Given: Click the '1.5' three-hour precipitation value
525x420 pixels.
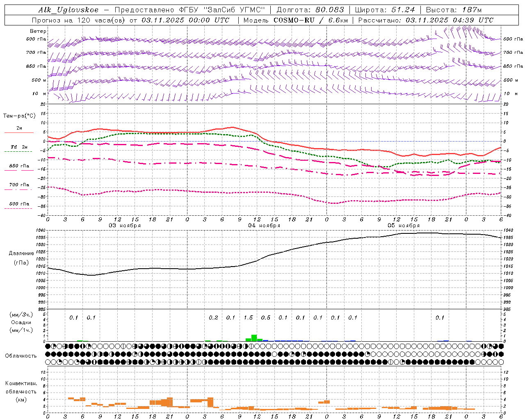Looking at the screenshot, I should click(x=248, y=317).
